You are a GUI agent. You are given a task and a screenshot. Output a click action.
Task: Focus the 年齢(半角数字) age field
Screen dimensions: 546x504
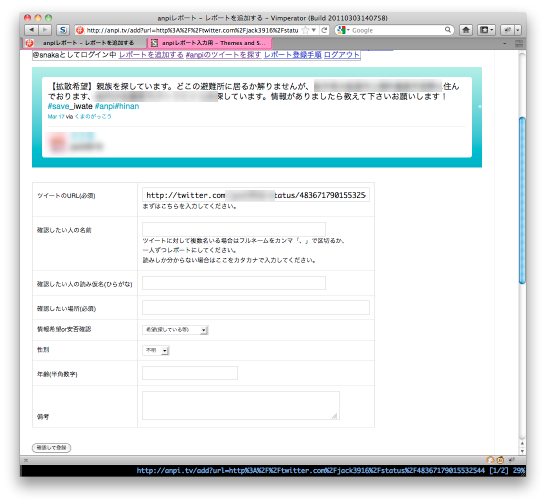click(x=190, y=373)
